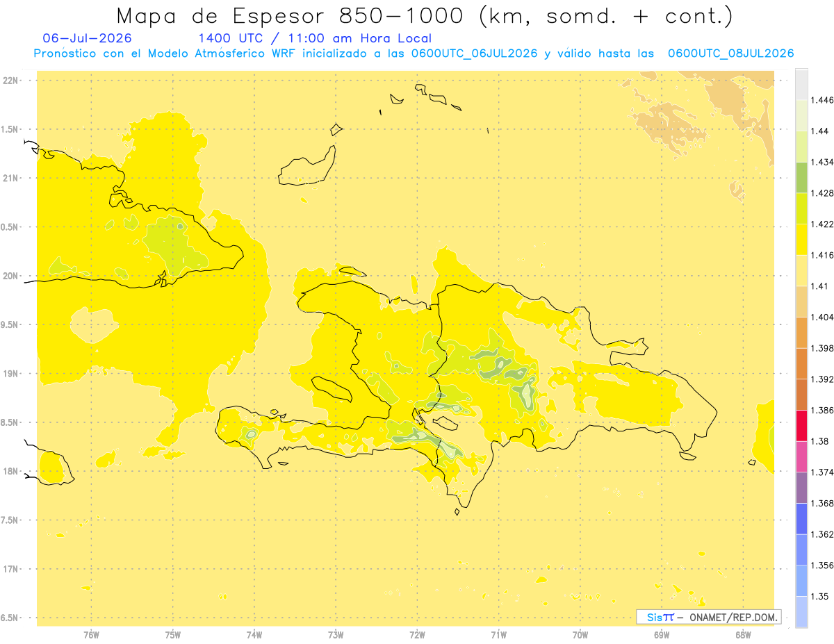Click the legend value '1.374'

(822, 472)
